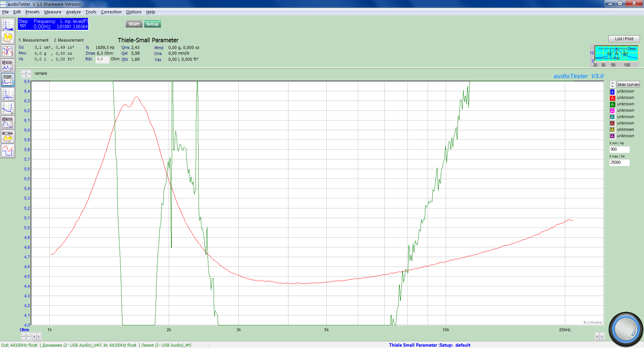The width and height of the screenshot is (644, 348).
Task: Open the speaker impedance measurement icon
Action: [7, 65]
